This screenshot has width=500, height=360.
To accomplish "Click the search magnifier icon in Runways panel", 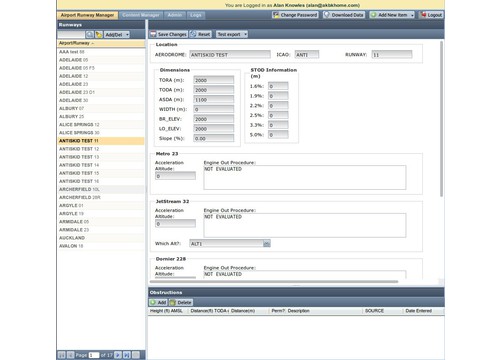I will pos(90,35).
